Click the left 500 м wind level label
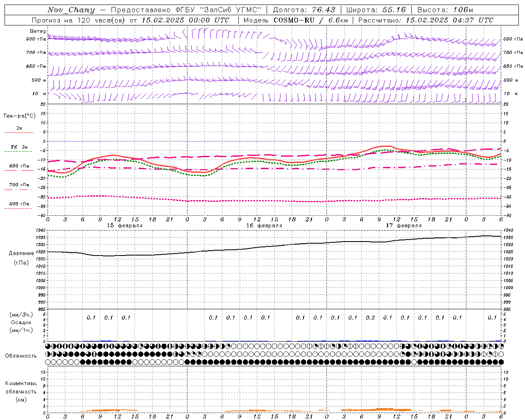525x420 pixels. tap(39, 80)
